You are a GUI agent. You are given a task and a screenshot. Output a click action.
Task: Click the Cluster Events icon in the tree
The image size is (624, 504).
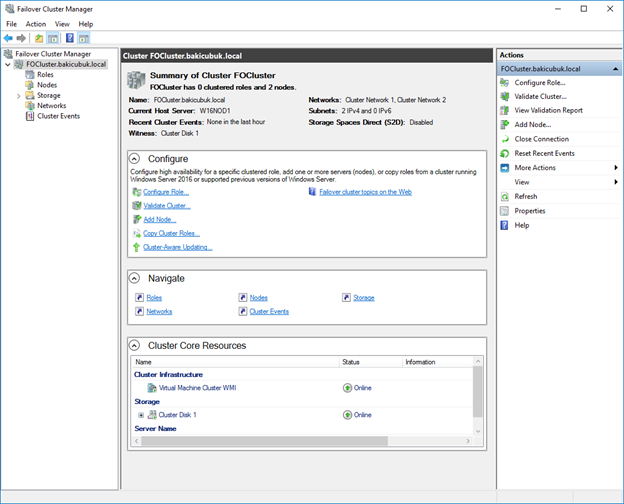click(30, 116)
